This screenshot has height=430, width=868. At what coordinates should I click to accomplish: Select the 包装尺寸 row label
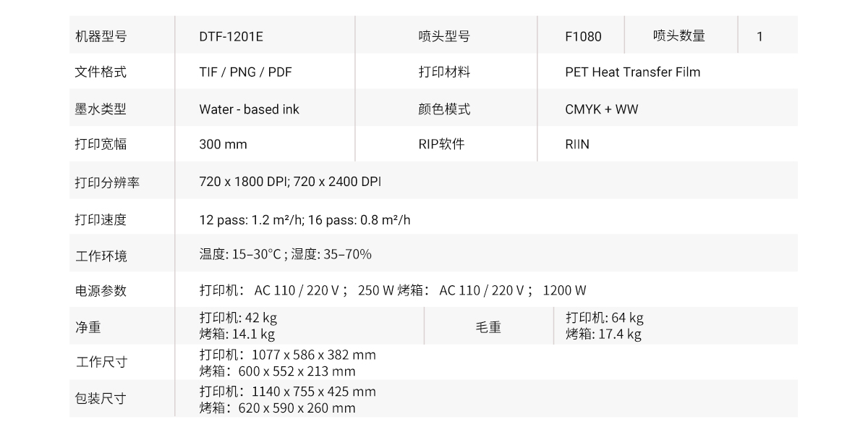pyautogui.click(x=101, y=399)
